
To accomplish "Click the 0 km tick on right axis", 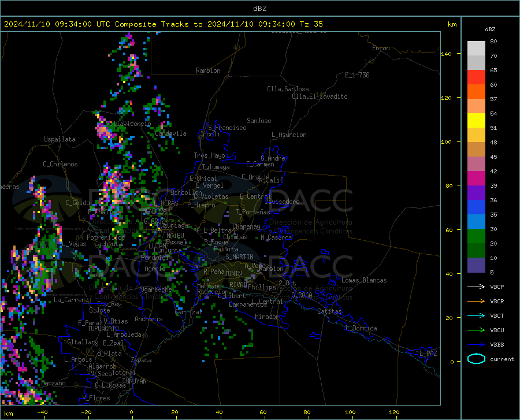I will click(x=452, y=362).
